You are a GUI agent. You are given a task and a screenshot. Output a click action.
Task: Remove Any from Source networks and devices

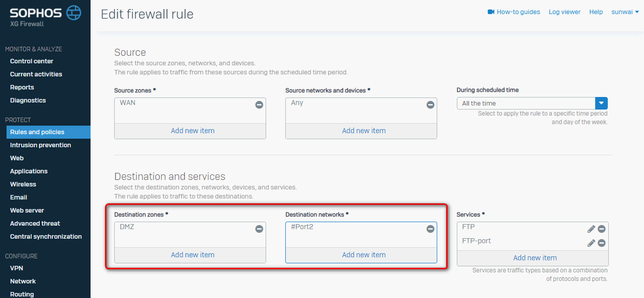click(430, 105)
